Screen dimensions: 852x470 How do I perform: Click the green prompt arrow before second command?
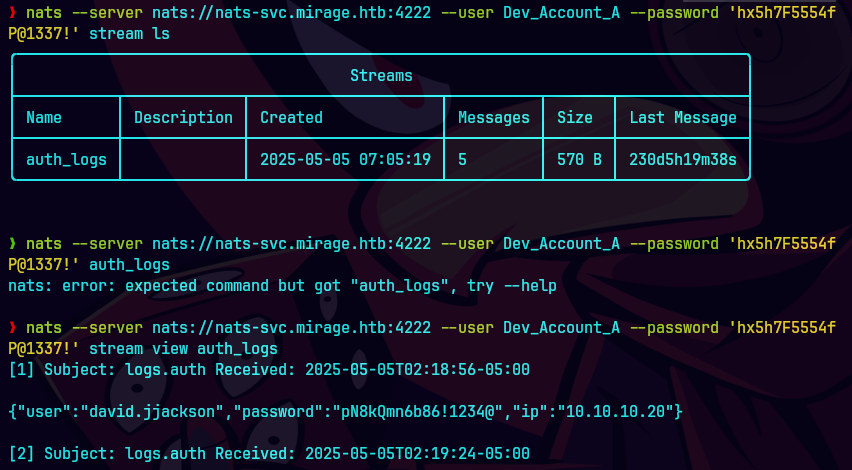[x=12, y=243]
